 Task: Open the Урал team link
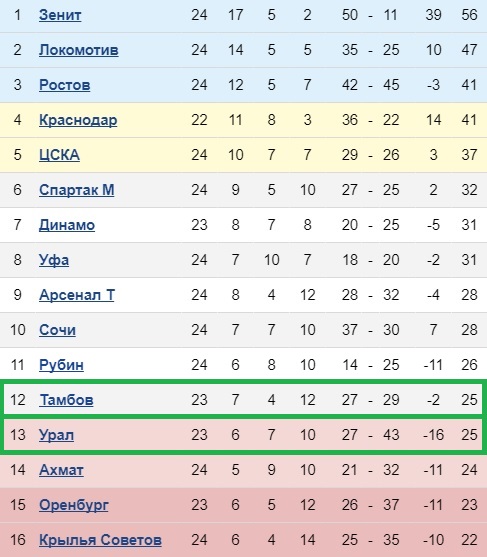[x=56, y=435]
